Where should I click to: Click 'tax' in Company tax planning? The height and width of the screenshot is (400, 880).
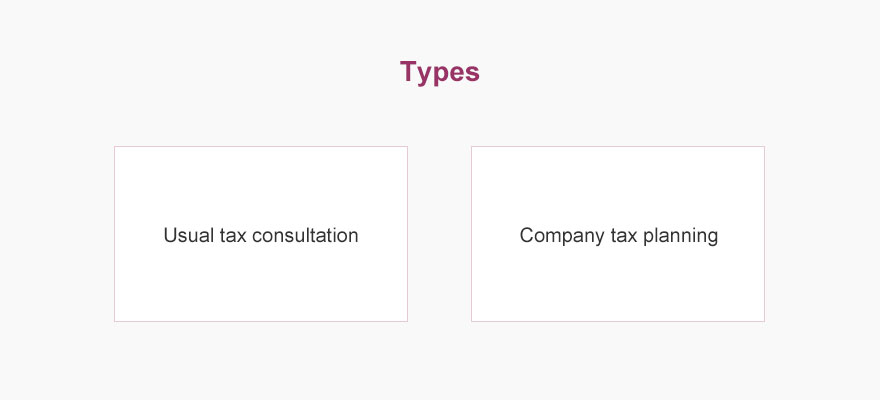(624, 236)
